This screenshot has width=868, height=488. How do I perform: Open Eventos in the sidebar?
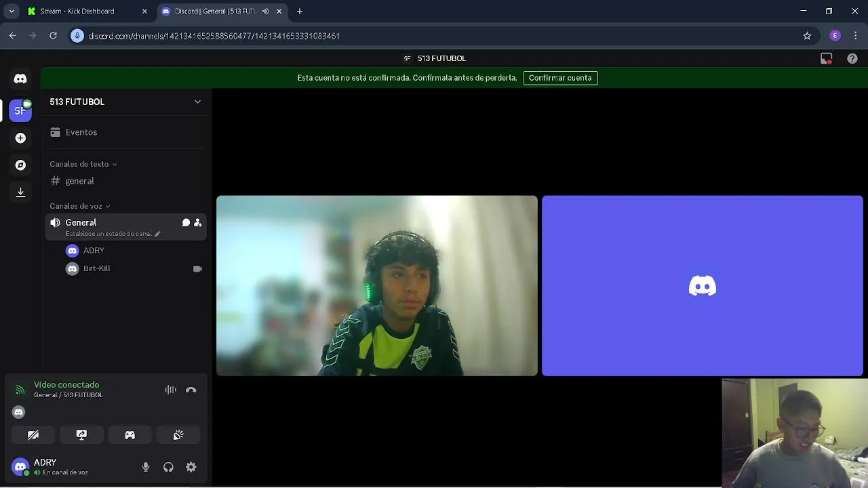[x=126, y=132]
